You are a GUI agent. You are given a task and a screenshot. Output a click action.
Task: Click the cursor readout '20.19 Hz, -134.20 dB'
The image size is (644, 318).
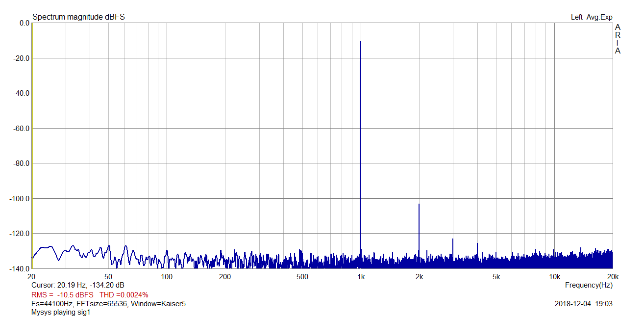tap(91, 285)
